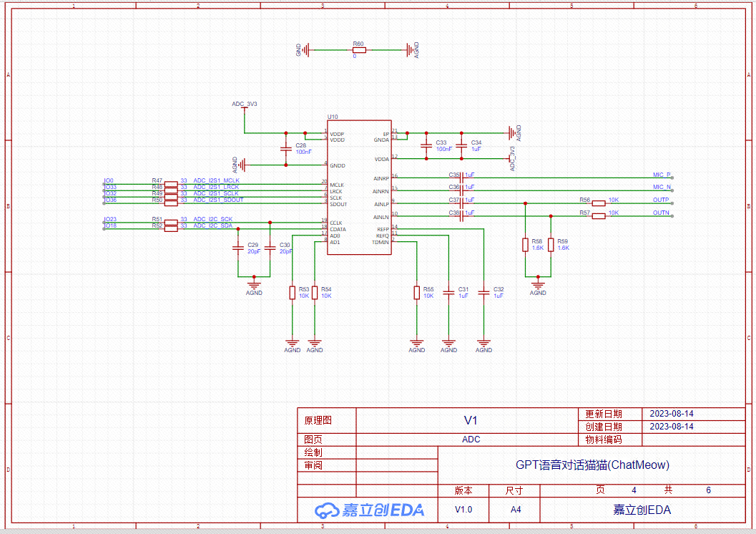Select the ADC_I2C_SDA net label
Image resolution: width=756 pixels, height=534 pixels.
coord(212,226)
